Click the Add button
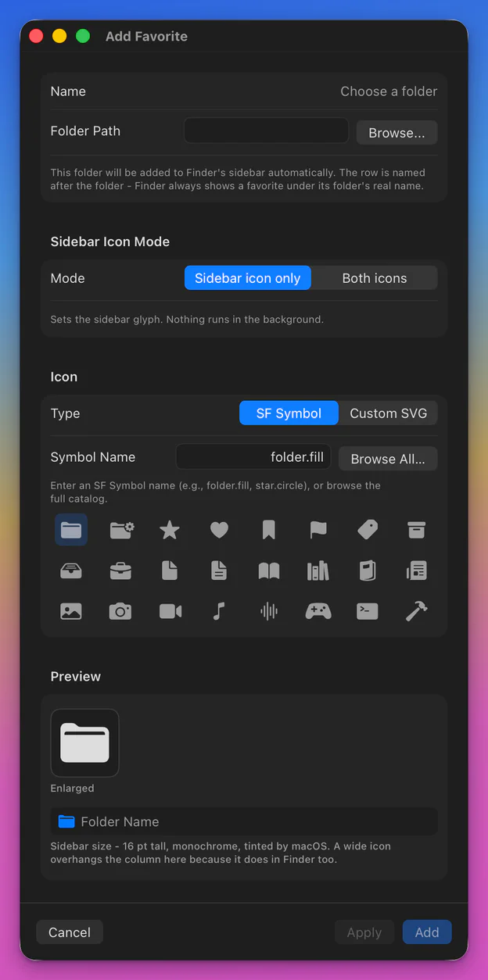This screenshot has width=488, height=980. pyautogui.click(x=427, y=932)
